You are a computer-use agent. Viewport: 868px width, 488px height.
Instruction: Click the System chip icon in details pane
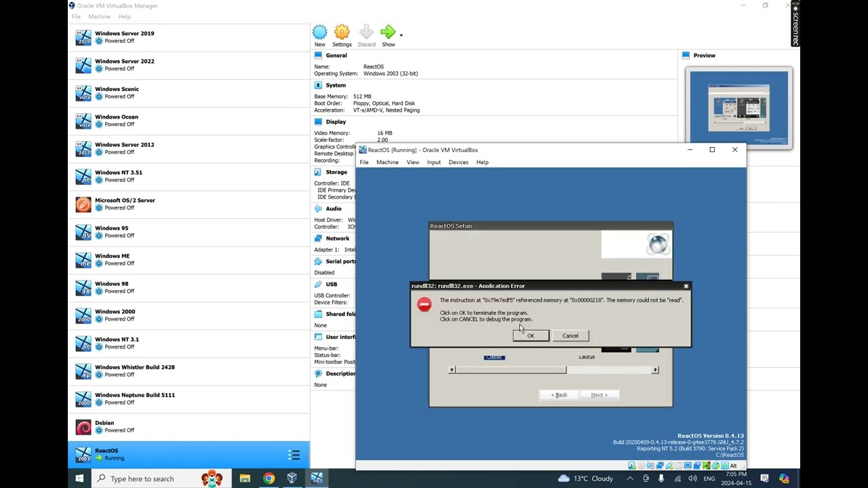tap(318, 85)
